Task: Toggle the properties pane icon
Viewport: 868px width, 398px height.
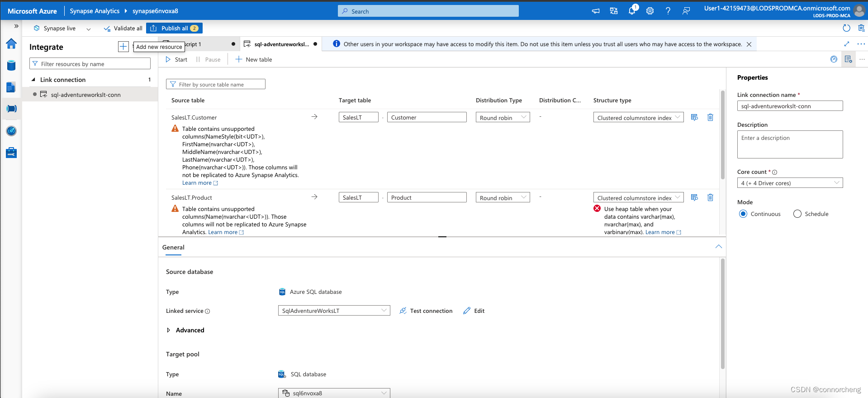Action: coord(848,59)
